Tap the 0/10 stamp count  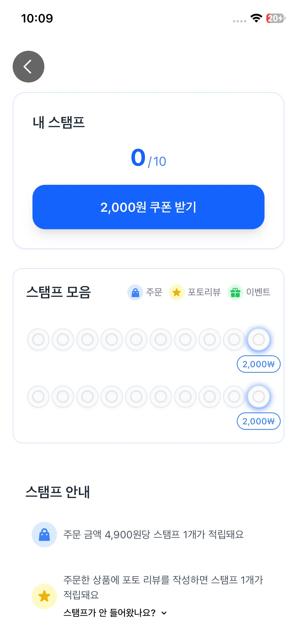pos(148,158)
